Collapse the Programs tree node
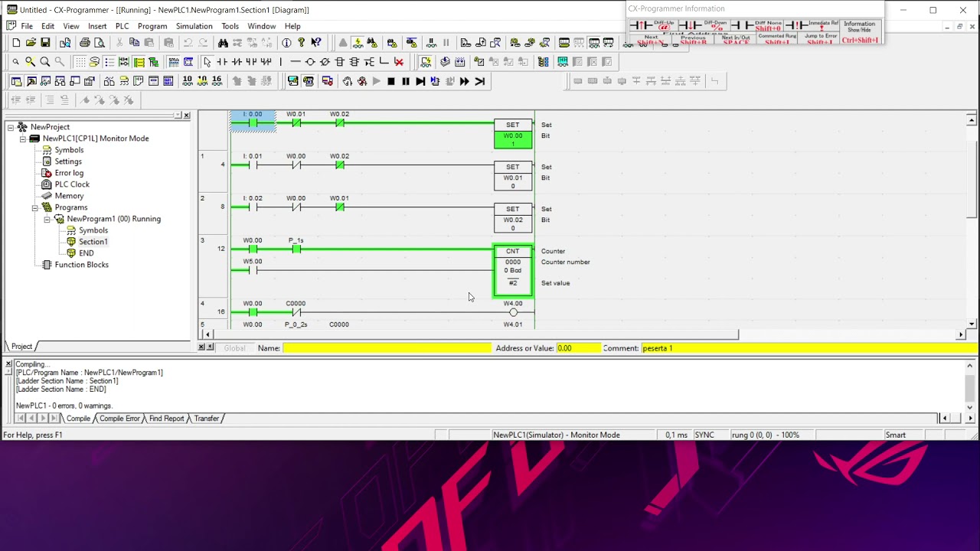The width and height of the screenshot is (980, 551). (35, 207)
